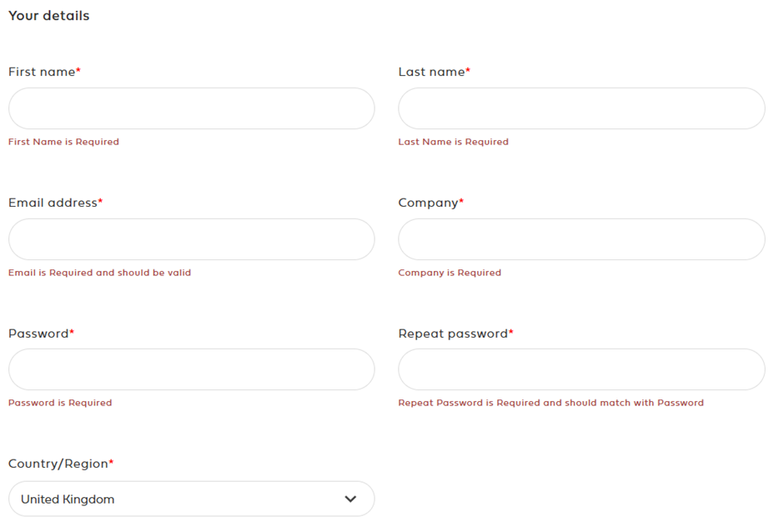Click the Repeat password field
Screen dimensions: 784x532
click(581, 369)
